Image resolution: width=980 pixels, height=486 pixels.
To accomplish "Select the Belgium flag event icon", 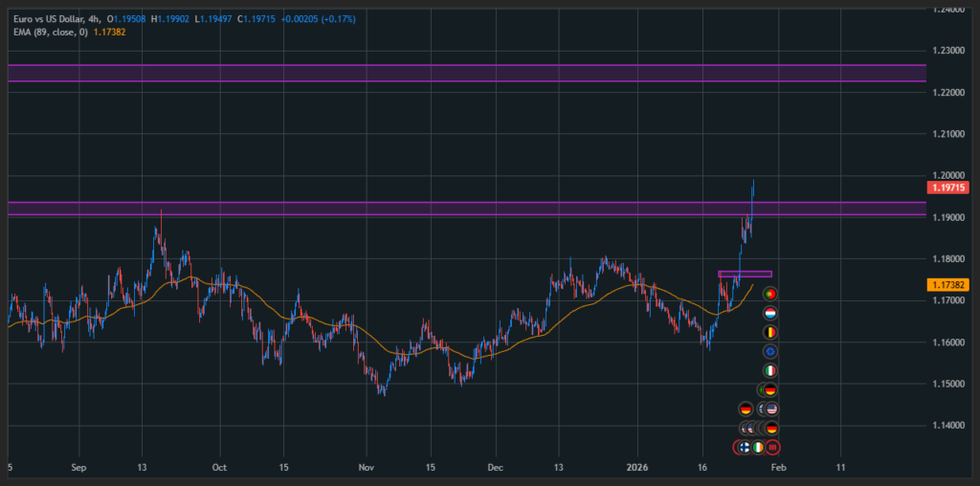I will pyautogui.click(x=769, y=332).
